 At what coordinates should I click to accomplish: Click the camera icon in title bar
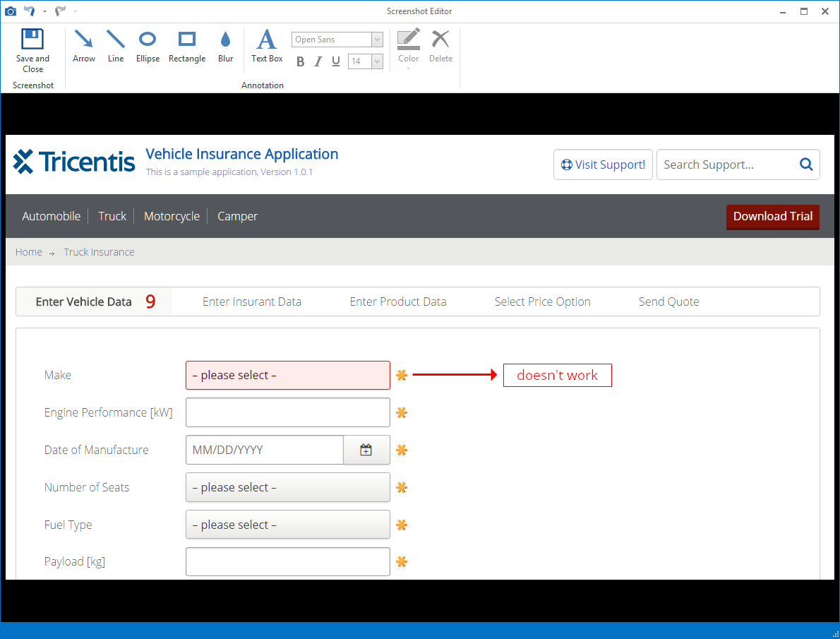click(11, 11)
